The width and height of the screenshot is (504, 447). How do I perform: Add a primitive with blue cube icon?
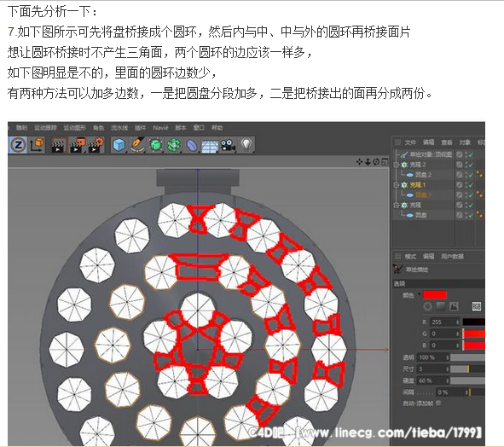pyautogui.click(x=119, y=145)
